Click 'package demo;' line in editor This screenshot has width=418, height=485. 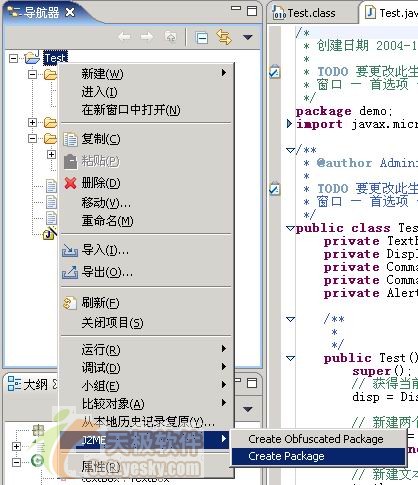tap(344, 111)
